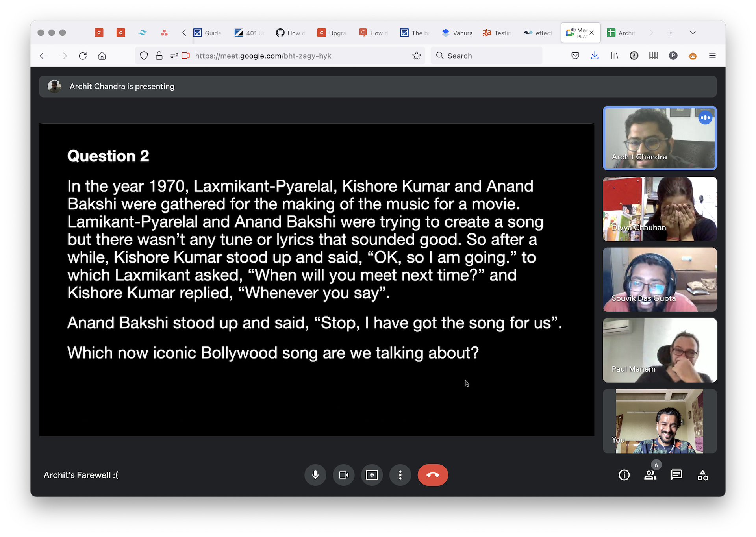Open the browser library icon

pyautogui.click(x=614, y=56)
